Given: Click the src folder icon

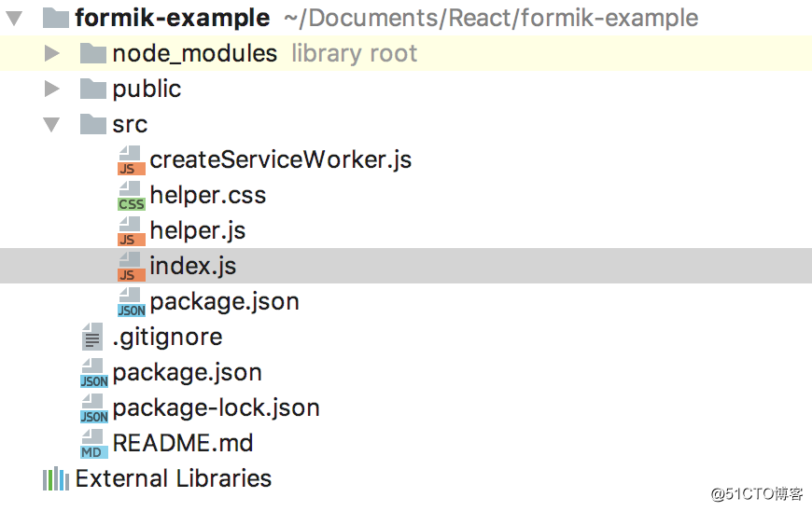Looking at the screenshot, I should click(93, 124).
